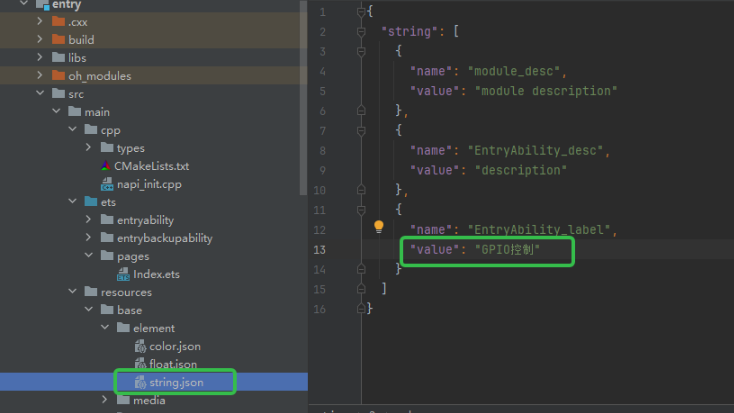Image resolution: width=734 pixels, height=413 pixels.
Task: Select the entrybackupability folder
Action: [x=164, y=238]
